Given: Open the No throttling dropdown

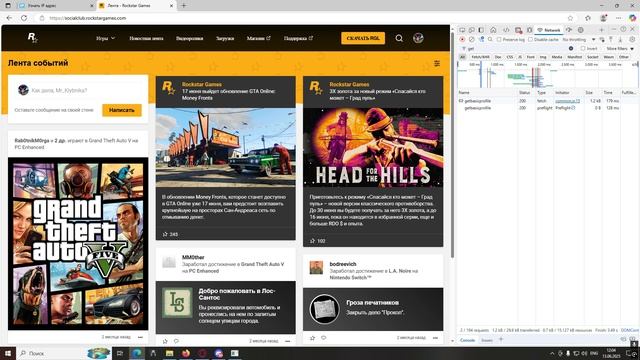Looking at the screenshot, I should 579,40.
